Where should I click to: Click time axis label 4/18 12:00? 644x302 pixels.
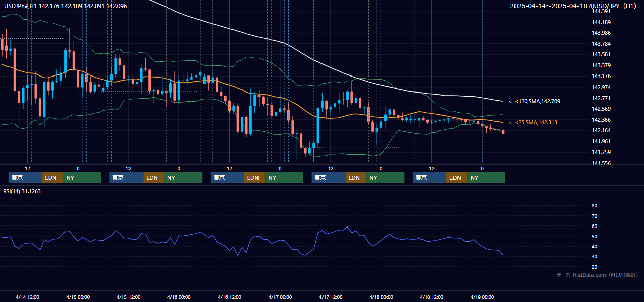[x=432, y=297]
